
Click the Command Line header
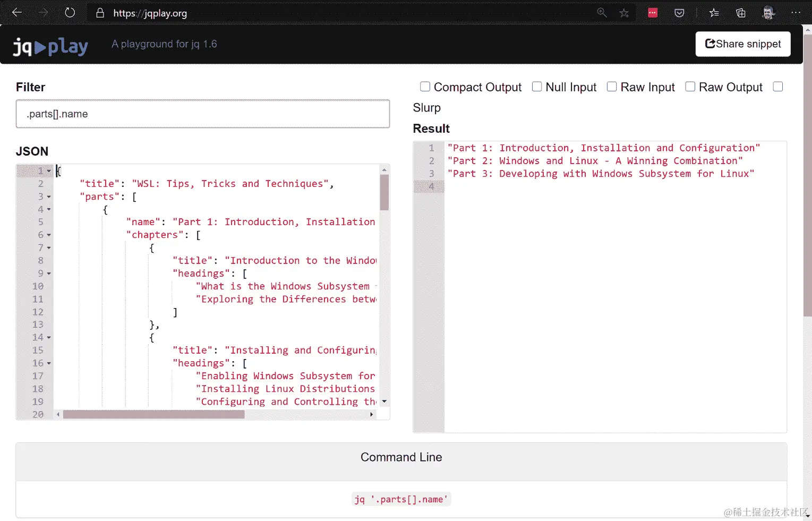click(x=401, y=457)
